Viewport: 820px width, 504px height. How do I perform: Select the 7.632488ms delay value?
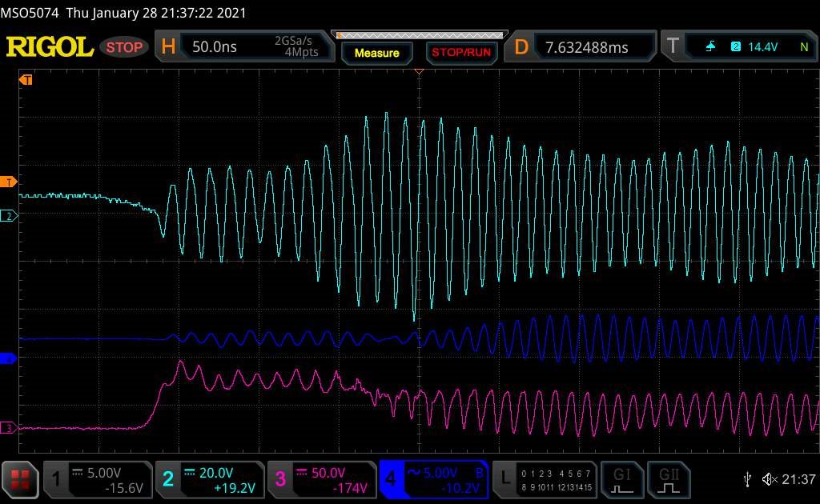click(x=587, y=47)
